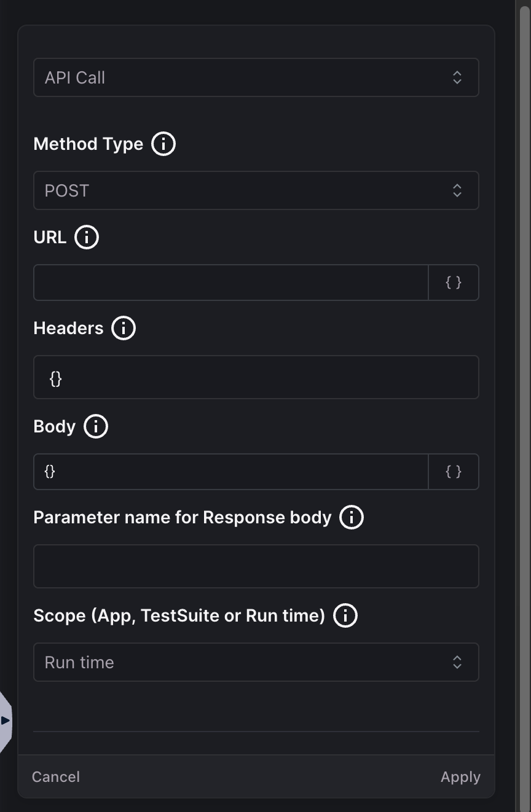Click the Response body parameter name field
The height and width of the screenshot is (812, 531).
pyautogui.click(x=256, y=566)
